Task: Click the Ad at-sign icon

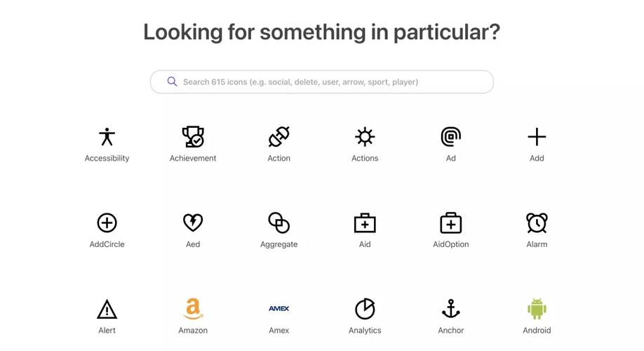Action: coord(451,137)
